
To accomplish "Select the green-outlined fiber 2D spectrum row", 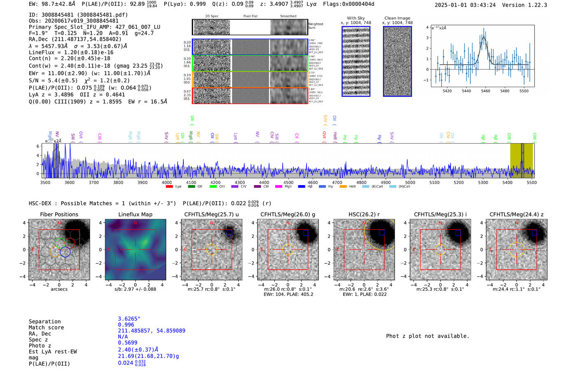I will click(x=250, y=63).
